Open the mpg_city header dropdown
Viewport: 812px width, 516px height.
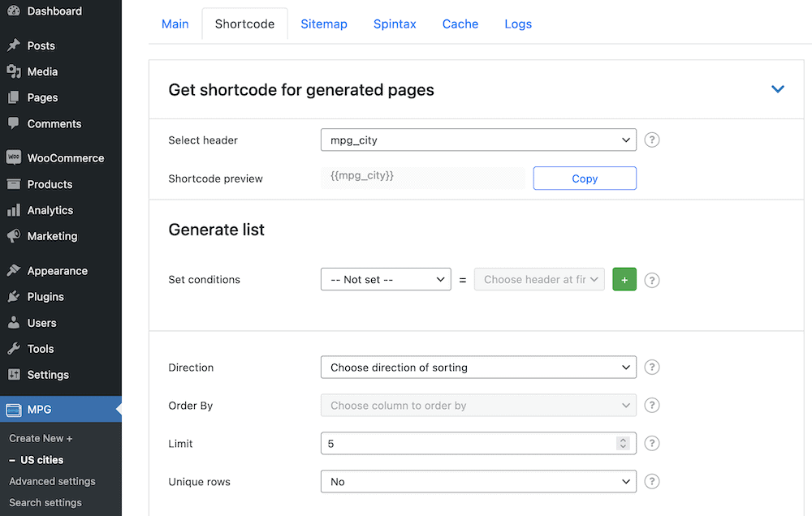477,140
